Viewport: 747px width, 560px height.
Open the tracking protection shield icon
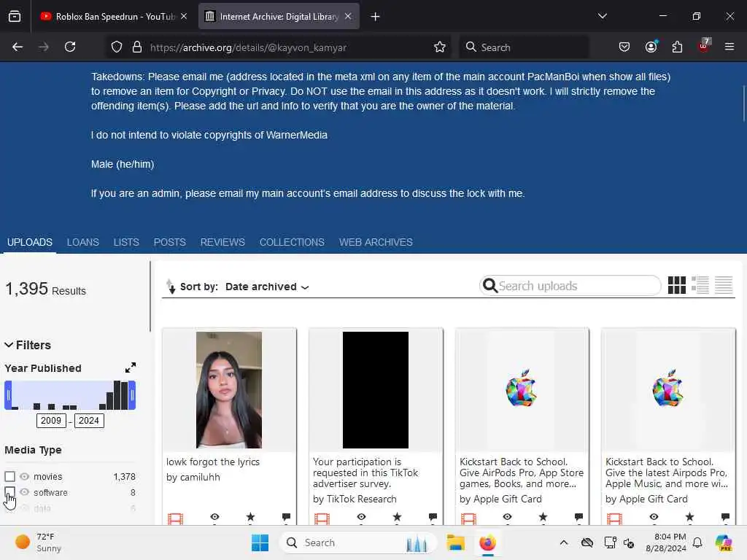point(117,47)
